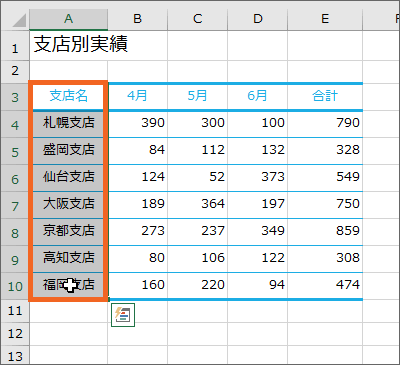This screenshot has width=400, height=365.
Task: Click cell with value 273
Action: coord(138,232)
